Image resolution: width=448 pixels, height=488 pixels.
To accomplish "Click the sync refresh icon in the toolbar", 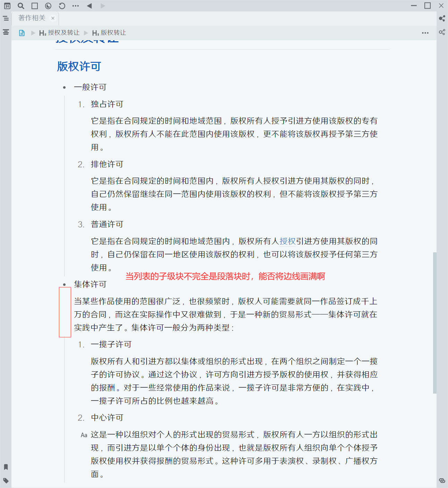I will coord(62,6).
